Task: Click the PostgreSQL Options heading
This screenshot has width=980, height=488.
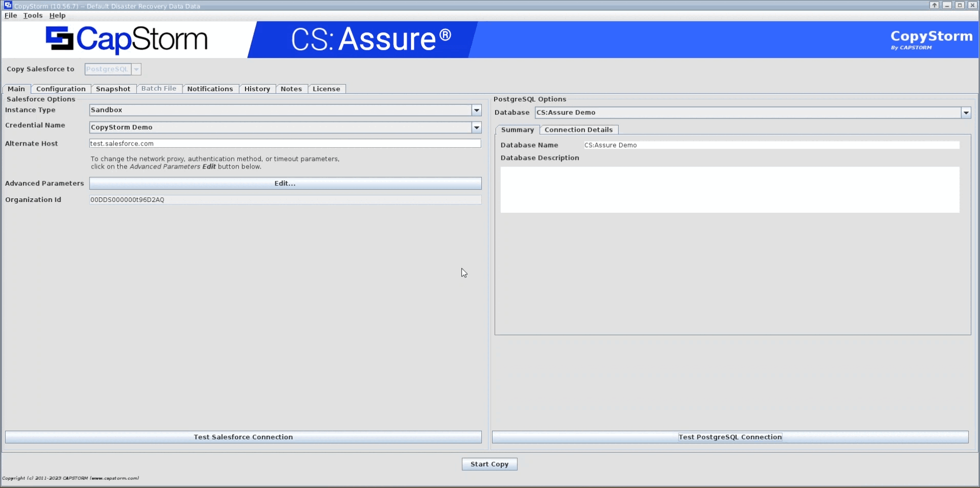Action: point(530,99)
